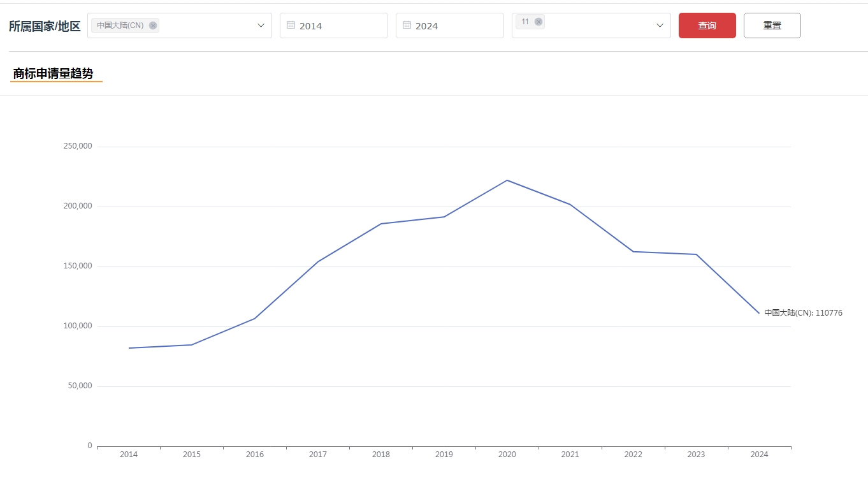The width and height of the screenshot is (868, 489).
Task: Click the calendar icon in 2024 field
Action: (x=407, y=26)
